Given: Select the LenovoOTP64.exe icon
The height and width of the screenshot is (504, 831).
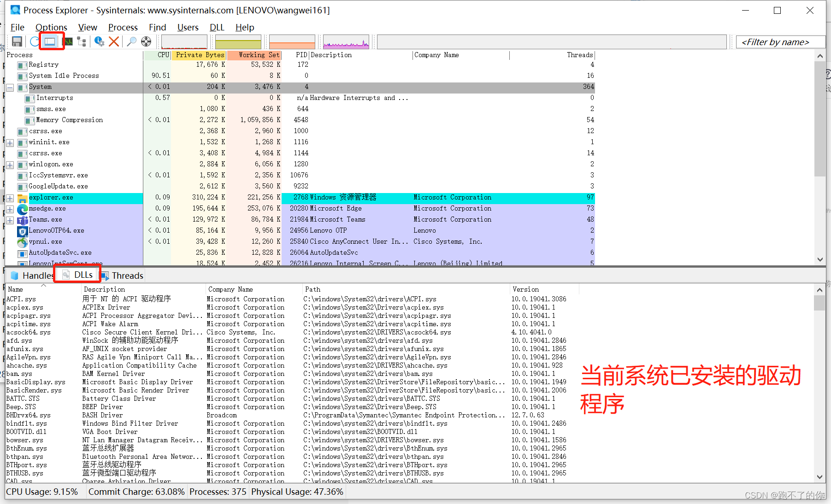Looking at the screenshot, I should [22, 231].
